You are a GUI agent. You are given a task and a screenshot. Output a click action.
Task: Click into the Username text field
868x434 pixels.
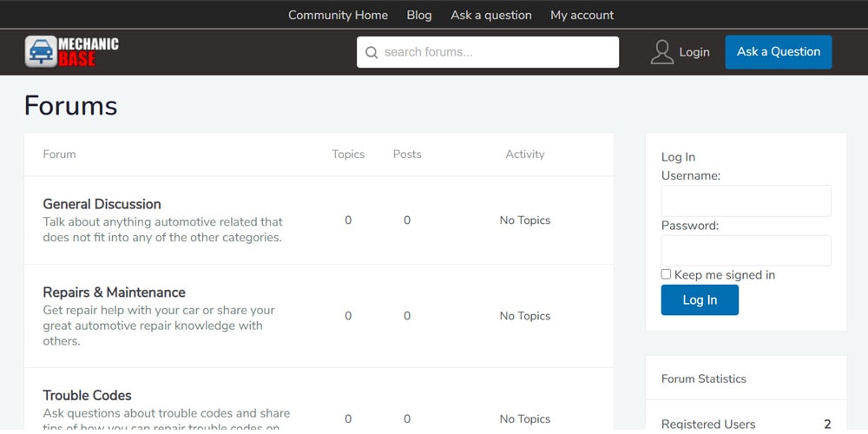[x=746, y=201]
